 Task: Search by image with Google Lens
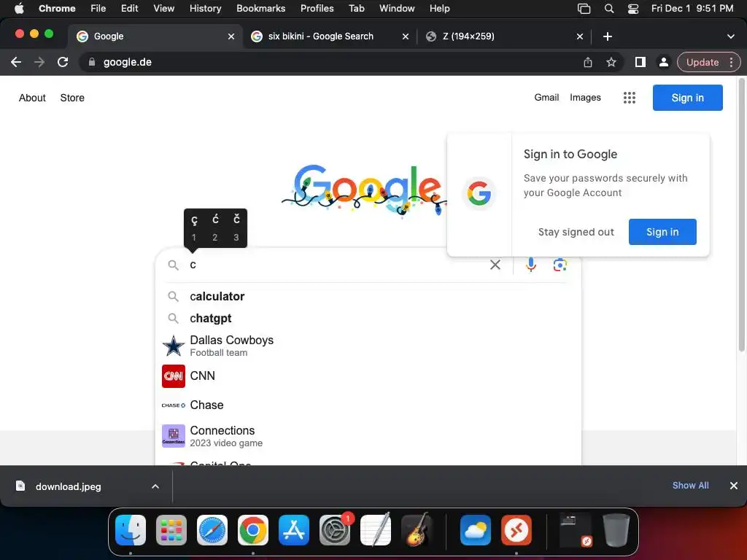coord(560,265)
